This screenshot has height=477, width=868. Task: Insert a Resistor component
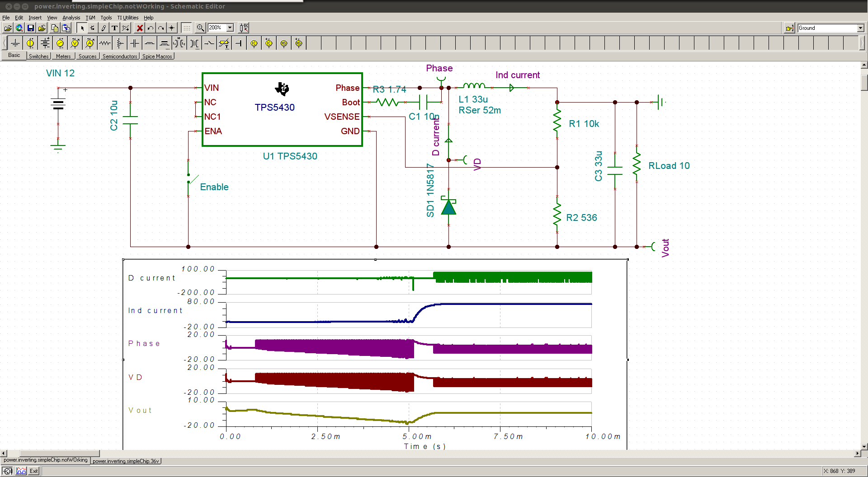[105, 43]
